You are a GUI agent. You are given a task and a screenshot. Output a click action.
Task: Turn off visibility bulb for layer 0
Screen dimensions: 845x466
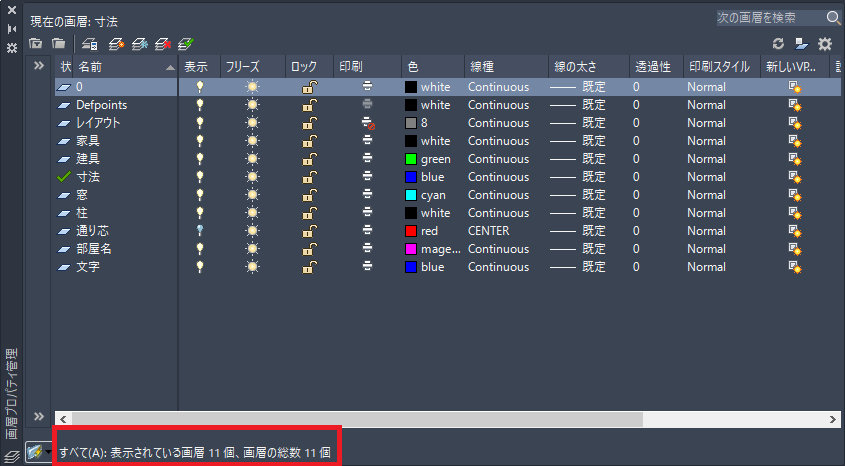pos(199,87)
